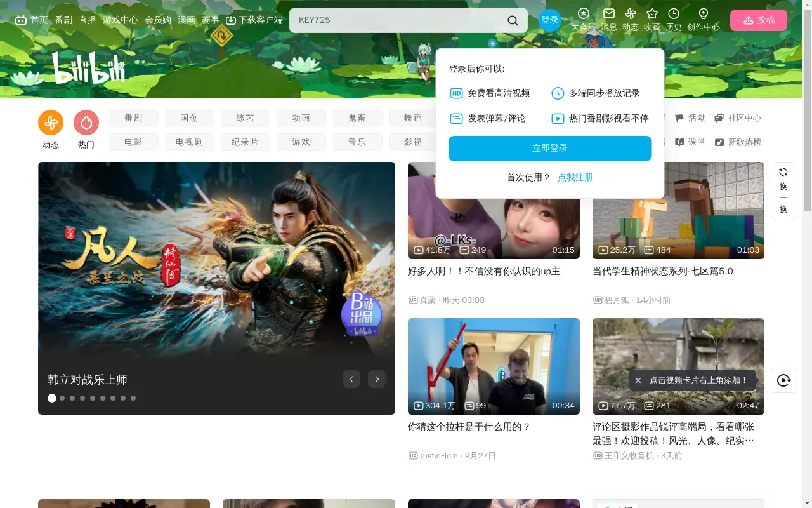The width and height of the screenshot is (812, 508).
Task: Click the red 热门 flame icon
Action: [86, 123]
